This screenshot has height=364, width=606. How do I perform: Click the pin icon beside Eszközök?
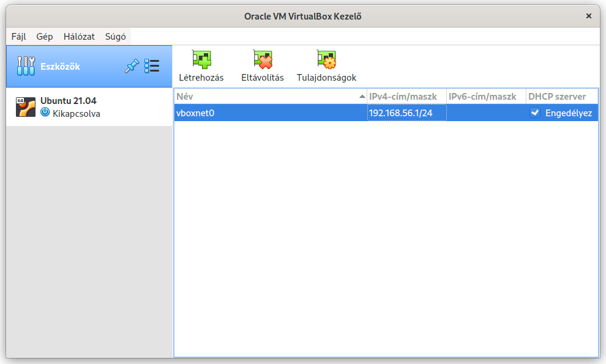pos(132,66)
